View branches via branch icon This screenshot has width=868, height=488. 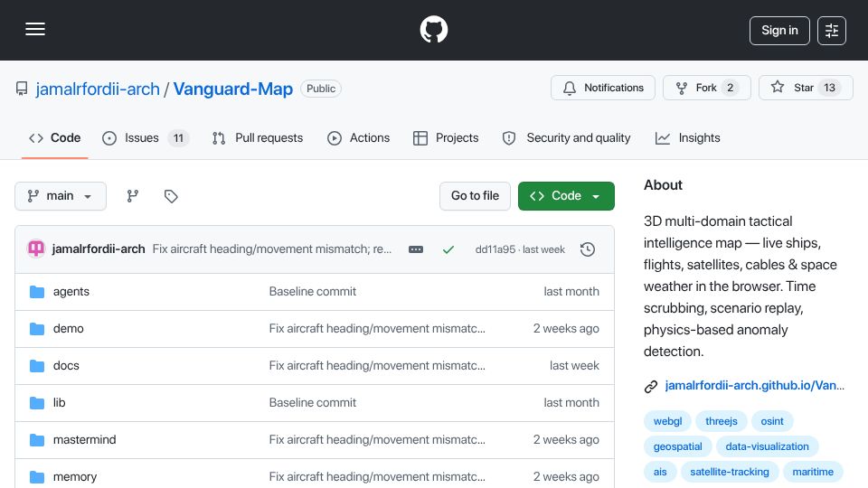[132, 196]
